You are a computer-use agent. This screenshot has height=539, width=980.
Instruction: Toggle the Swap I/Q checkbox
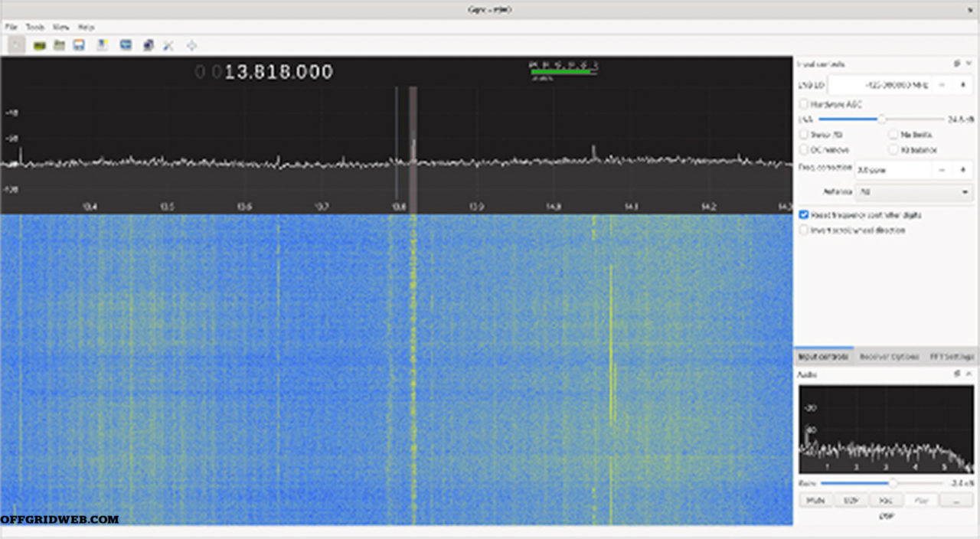[x=804, y=135]
